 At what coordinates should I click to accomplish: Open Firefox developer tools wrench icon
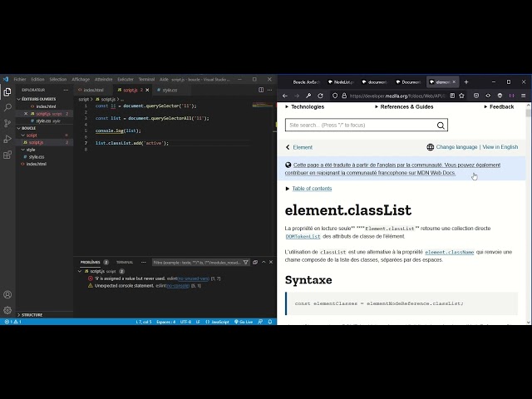[x=308, y=96]
